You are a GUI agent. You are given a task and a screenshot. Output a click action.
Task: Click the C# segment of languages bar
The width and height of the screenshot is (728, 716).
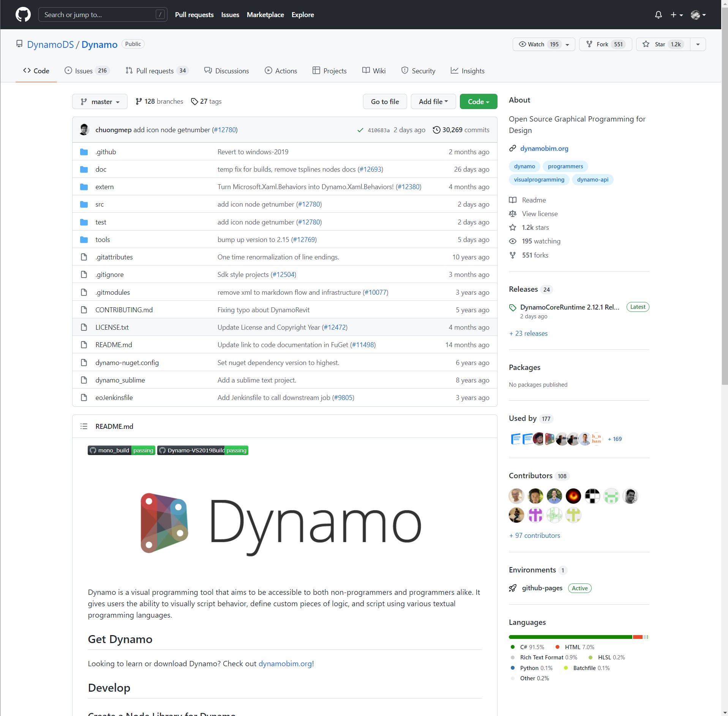pyautogui.click(x=570, y=637)
